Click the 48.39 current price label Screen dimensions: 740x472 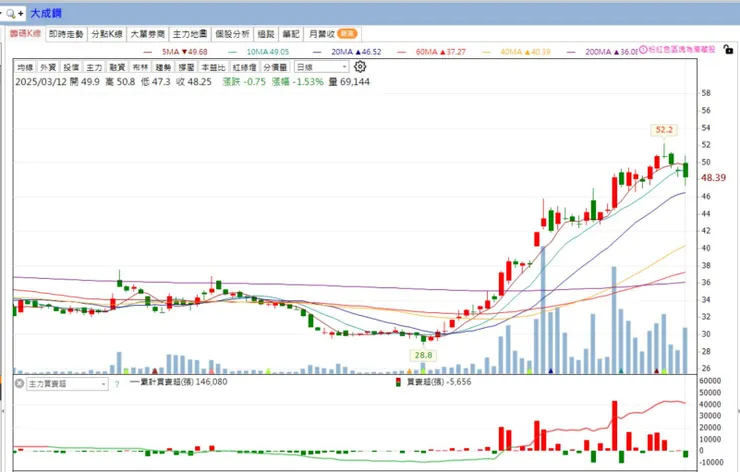(714, 178)
